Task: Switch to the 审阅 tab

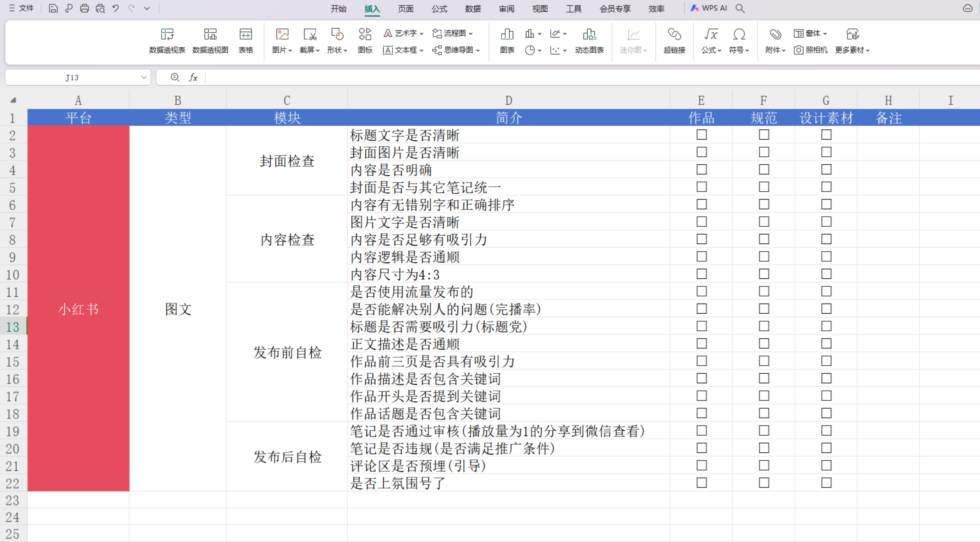Action: (x=506, y=8)
